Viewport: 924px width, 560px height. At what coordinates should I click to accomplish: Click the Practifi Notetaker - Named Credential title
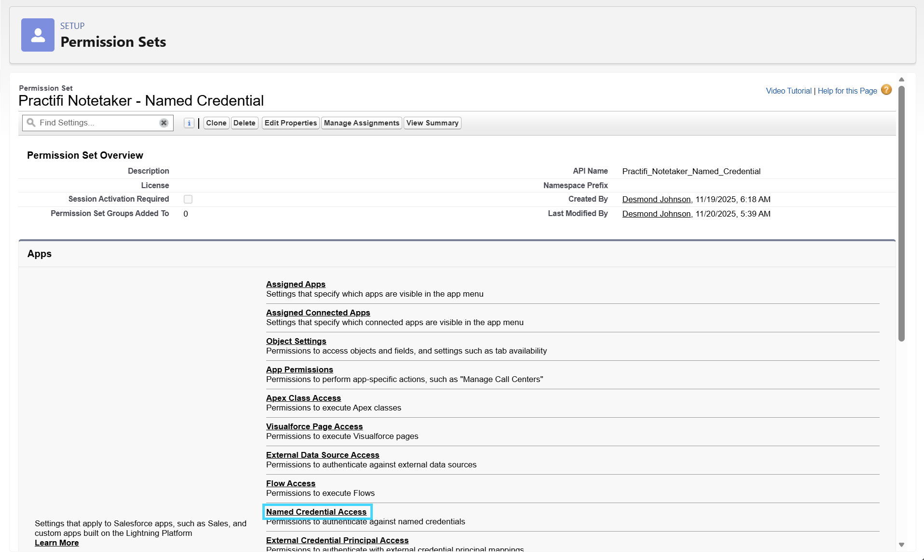[141, 101]
